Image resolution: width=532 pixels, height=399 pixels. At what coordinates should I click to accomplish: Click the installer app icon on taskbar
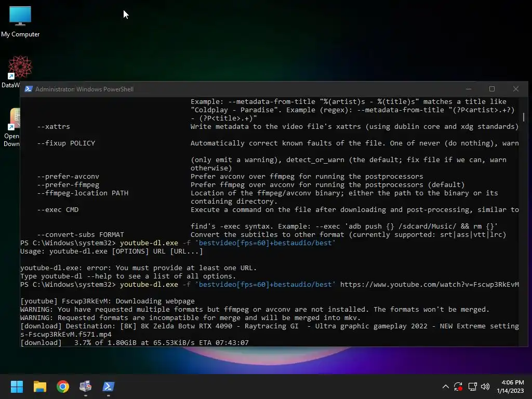coord(86,387)
